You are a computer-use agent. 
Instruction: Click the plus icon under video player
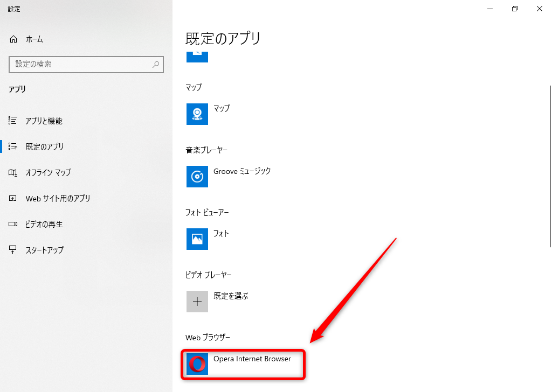click(x=197, y=302)
